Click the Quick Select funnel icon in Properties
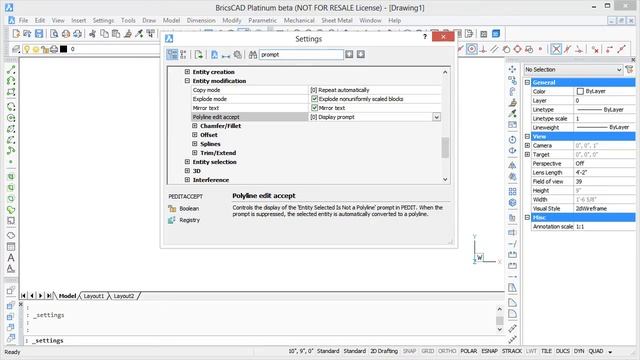Image resolution: width=640 pixels, height=360 pixels. [x=629, y=70]
